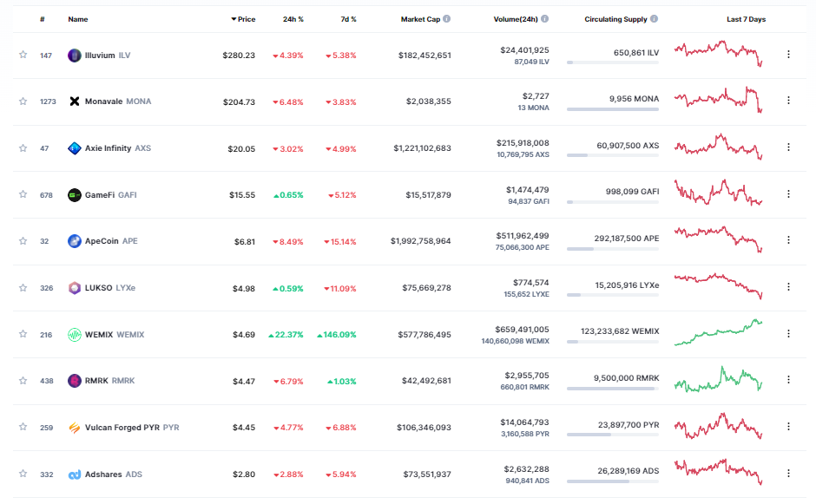
Task: Click the GameFi coin logo
Action: pos(75,195)
